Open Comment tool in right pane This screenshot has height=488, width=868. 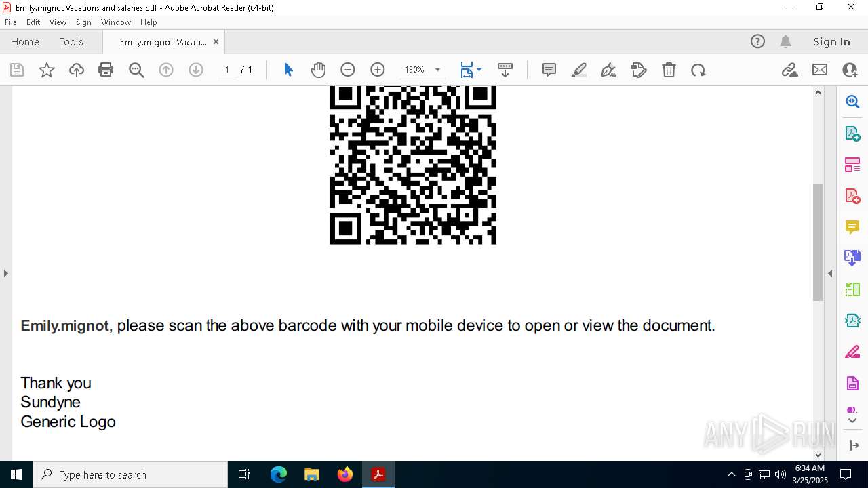(852, 227)
